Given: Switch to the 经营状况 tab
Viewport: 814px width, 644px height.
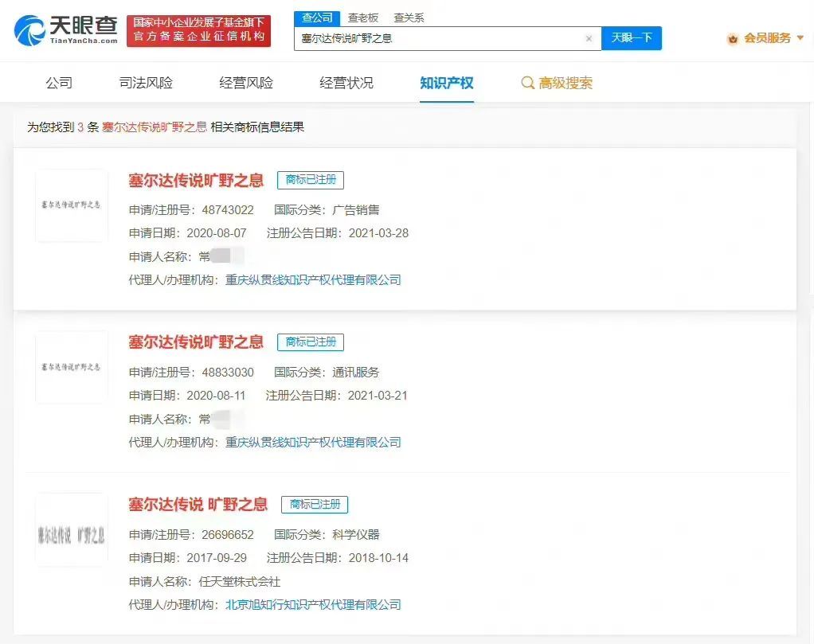Looking at the screenshot, I should click(346, 83).
